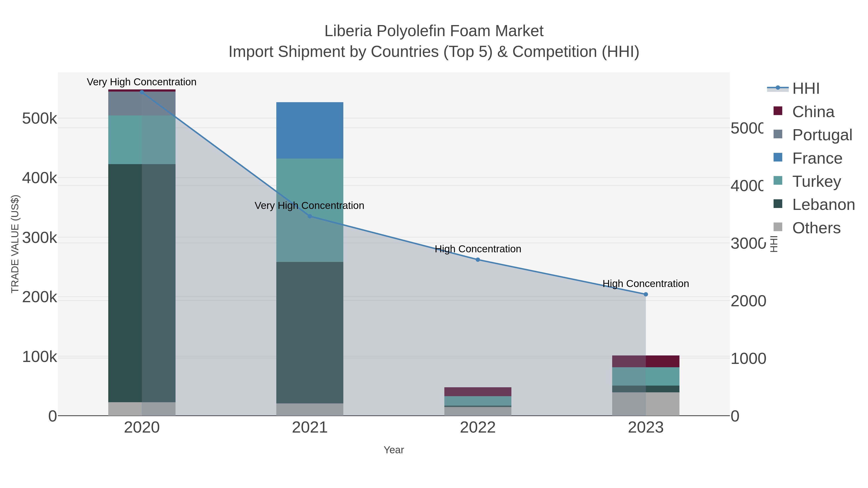Click the Liberia Polyolefin Foam Market title
The image size is (868, 488).
[x=434, y=31]
